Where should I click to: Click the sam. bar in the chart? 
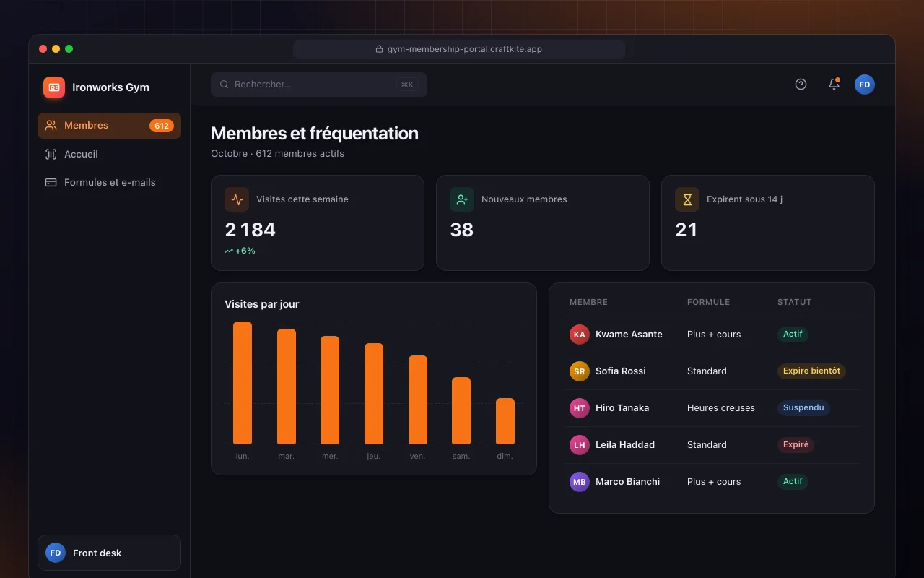click(x=461, y=410)
